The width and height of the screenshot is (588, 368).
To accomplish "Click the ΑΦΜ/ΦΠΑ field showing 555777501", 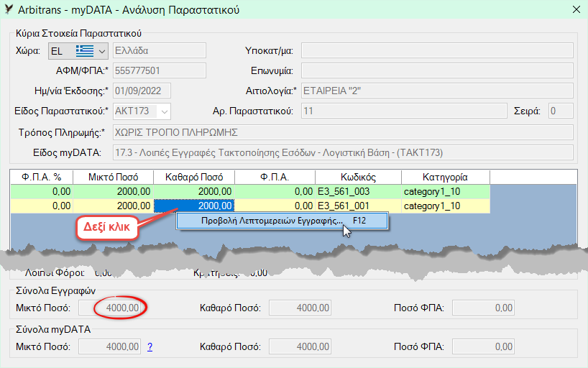I will coord(160,71).
